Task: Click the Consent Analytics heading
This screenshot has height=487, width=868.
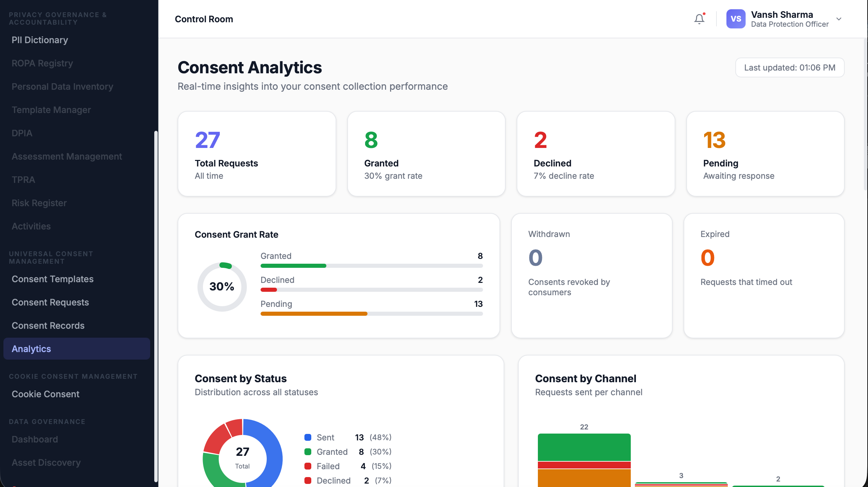Action: (x=250, y=67)
